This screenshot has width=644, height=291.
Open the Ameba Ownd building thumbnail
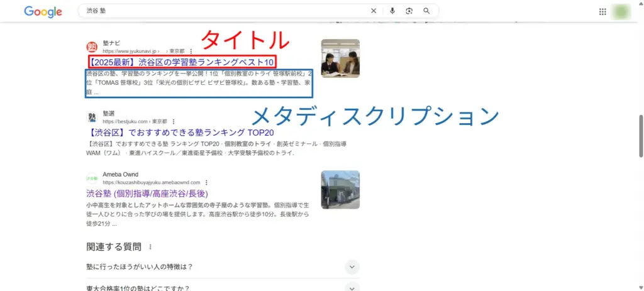click(x=340, y=190)
